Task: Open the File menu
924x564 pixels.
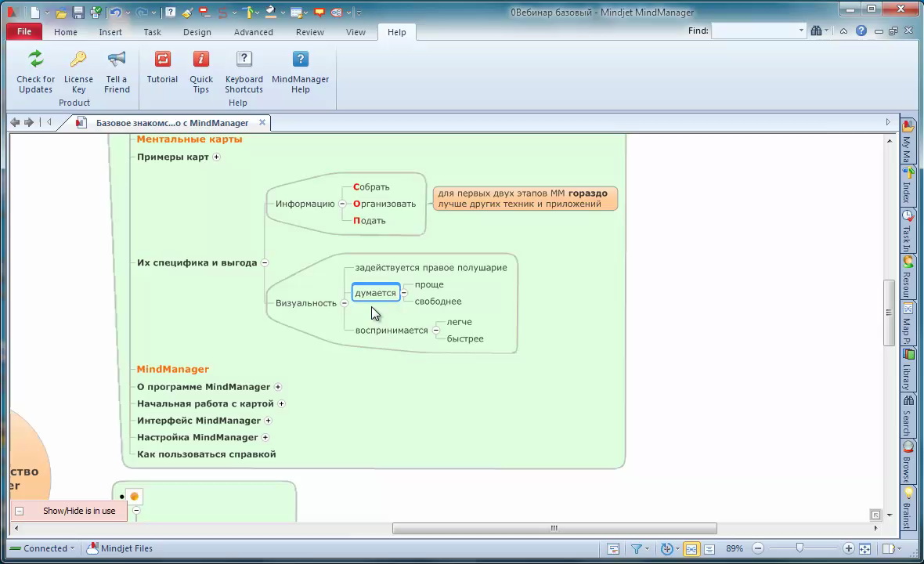Action: point(24,31)
